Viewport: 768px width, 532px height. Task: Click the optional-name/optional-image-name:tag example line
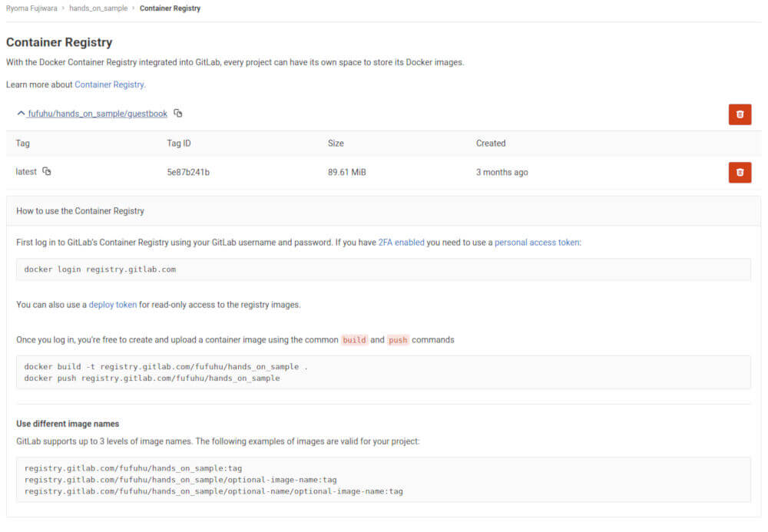pyautogui.click(x=214, y=491)
